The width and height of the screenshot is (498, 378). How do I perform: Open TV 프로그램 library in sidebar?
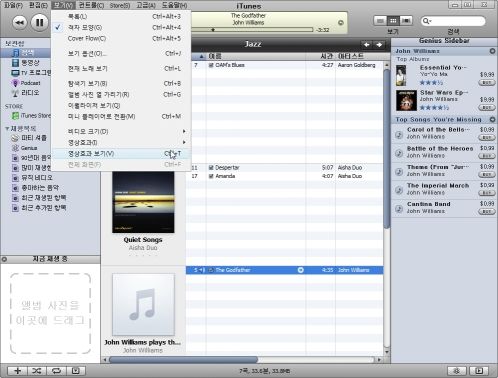31,73
